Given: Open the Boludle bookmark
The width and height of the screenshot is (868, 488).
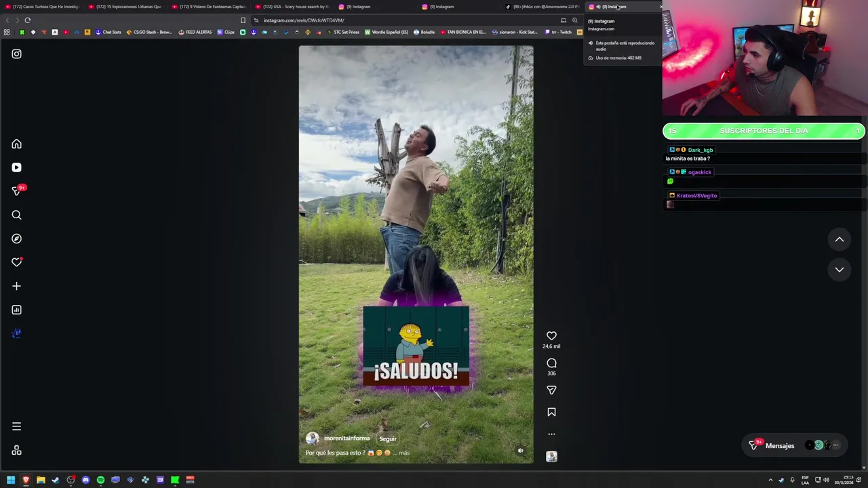Looking at the screenshot, I should click(x=424, y=32).
